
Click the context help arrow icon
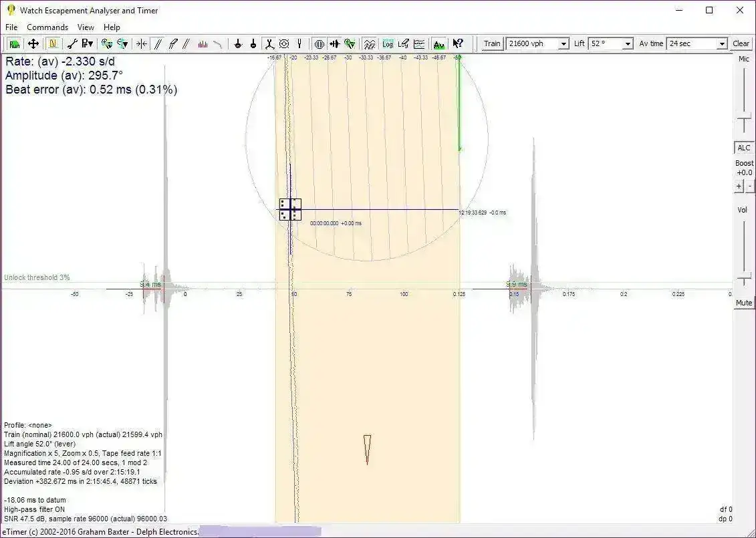(458, 43)
